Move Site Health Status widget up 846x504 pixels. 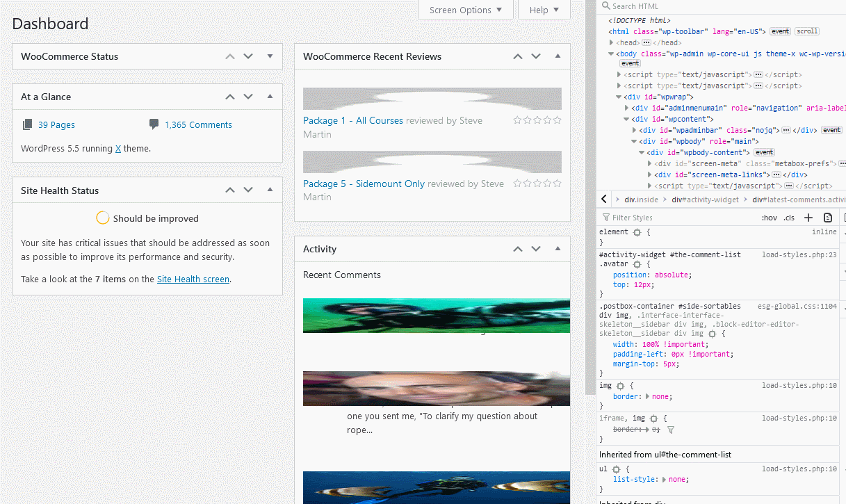coord(230,190)
